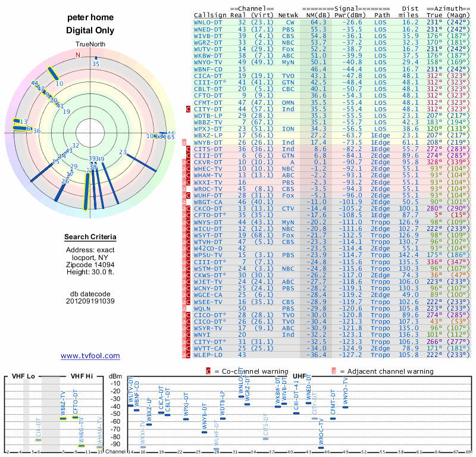Click WUHF-DT callsign in the table
Viewport: 476px width, 457px height.
(x=208, y=196)
